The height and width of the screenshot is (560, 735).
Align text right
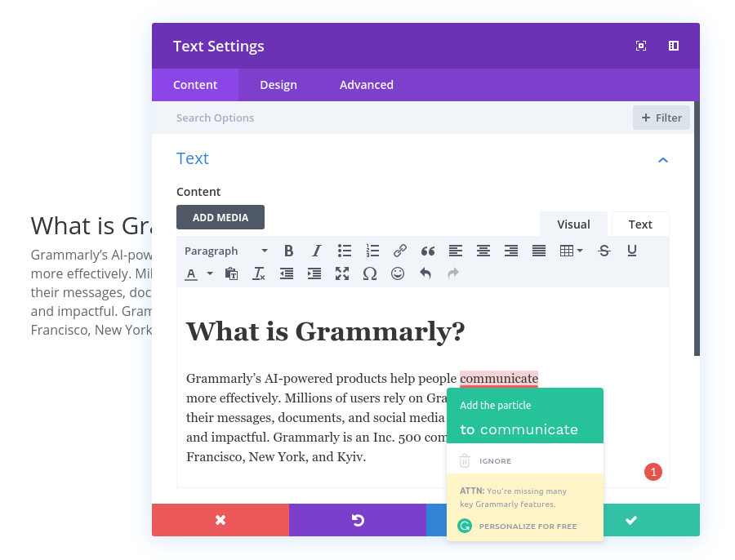[511, 251]
